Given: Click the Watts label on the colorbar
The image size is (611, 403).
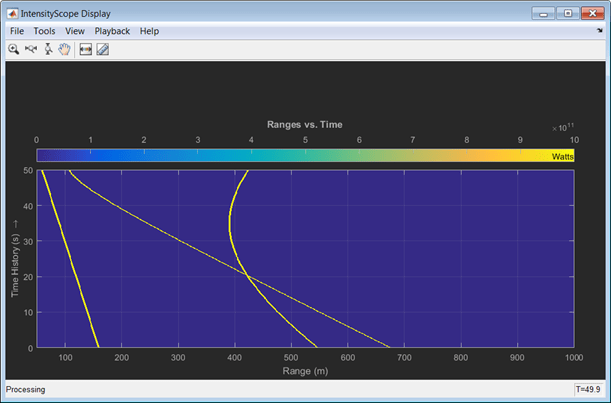Looking at the screenshot, I should (x=563, y=157).
